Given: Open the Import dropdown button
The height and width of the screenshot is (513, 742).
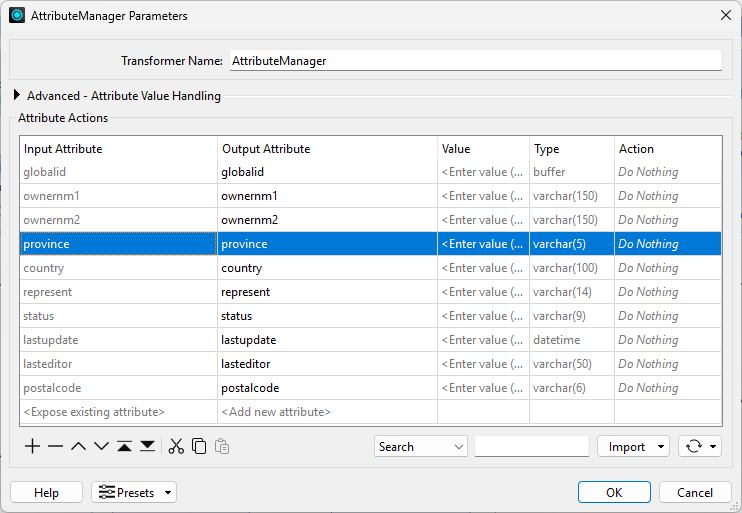Looking at the screenshot, I should tap(633, 447).
